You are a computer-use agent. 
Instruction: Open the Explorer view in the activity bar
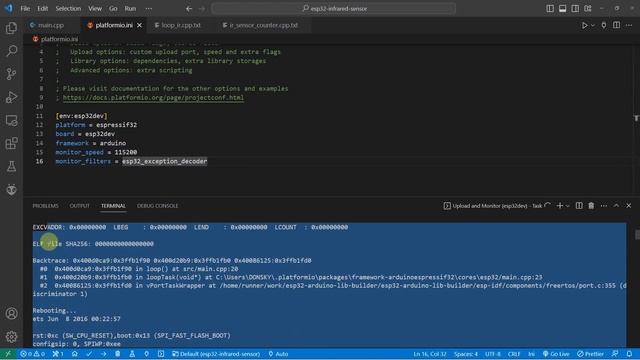tap(11, 28)
